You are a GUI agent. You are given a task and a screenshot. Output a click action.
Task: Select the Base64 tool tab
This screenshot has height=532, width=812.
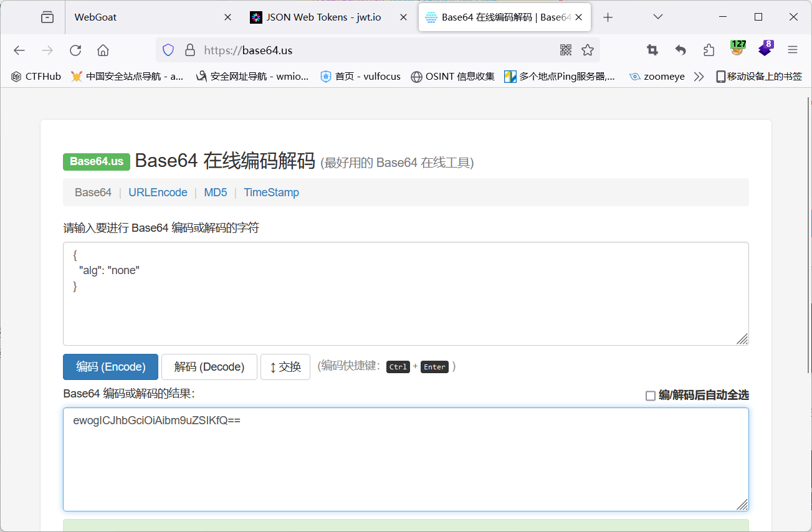pyautogui.click(x=93, y=192)
